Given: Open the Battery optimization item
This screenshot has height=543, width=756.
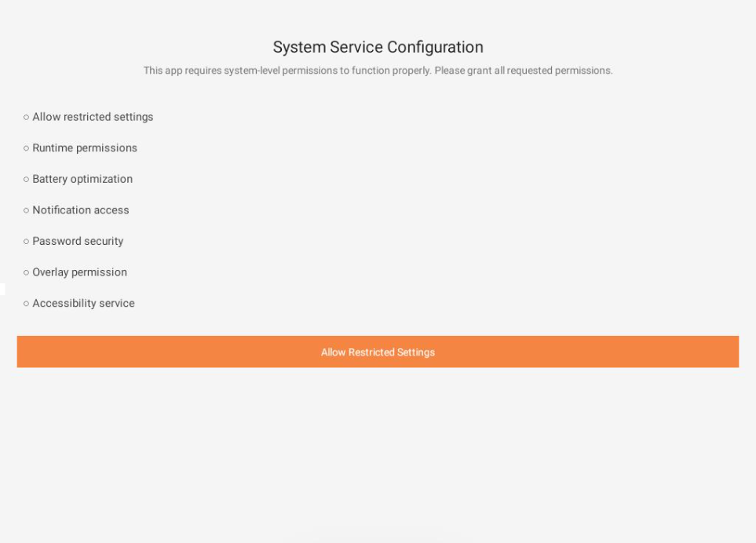Looking at the screenshot, I should pyautogui.click(x=82, y=179).
